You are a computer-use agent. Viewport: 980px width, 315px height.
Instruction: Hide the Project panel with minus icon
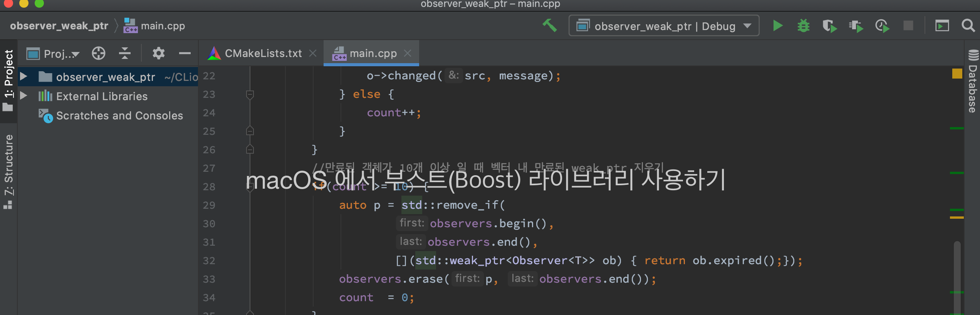click(185, 53)
